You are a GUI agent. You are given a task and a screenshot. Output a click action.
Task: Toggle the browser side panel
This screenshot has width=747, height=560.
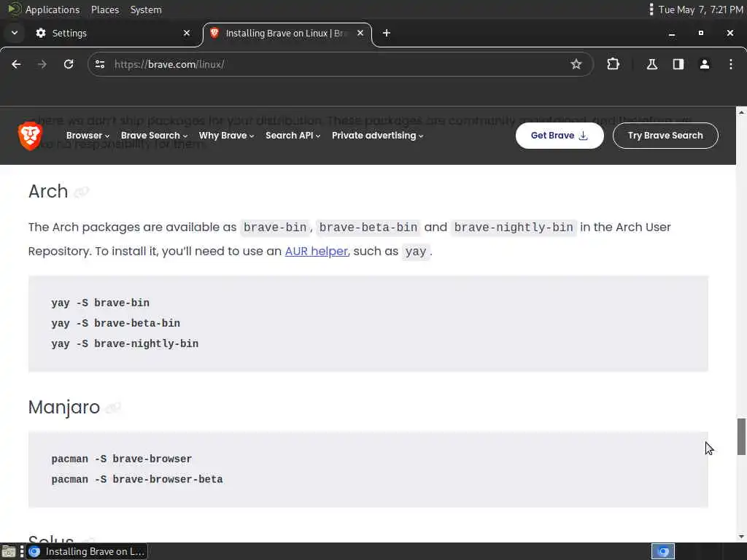point(678,64)
